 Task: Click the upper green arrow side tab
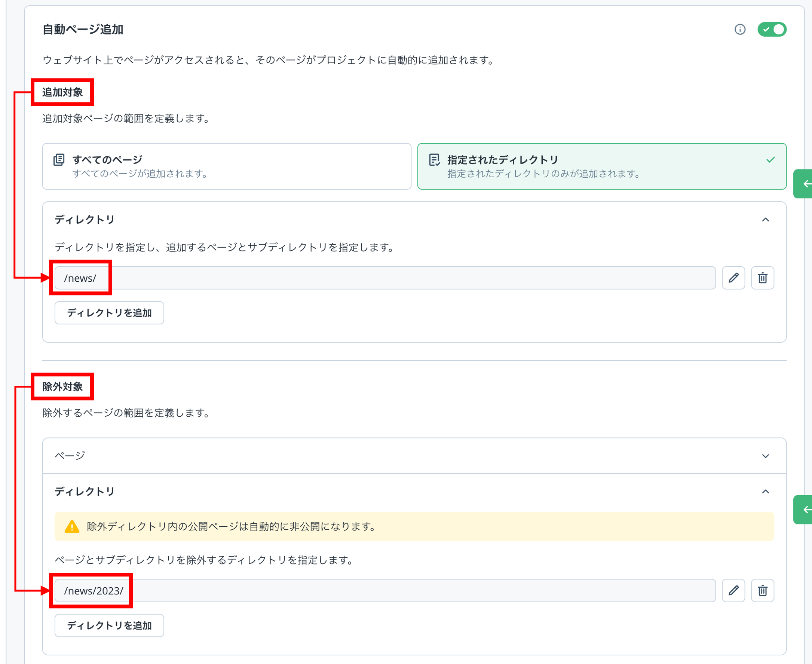[x=805, y=184]
